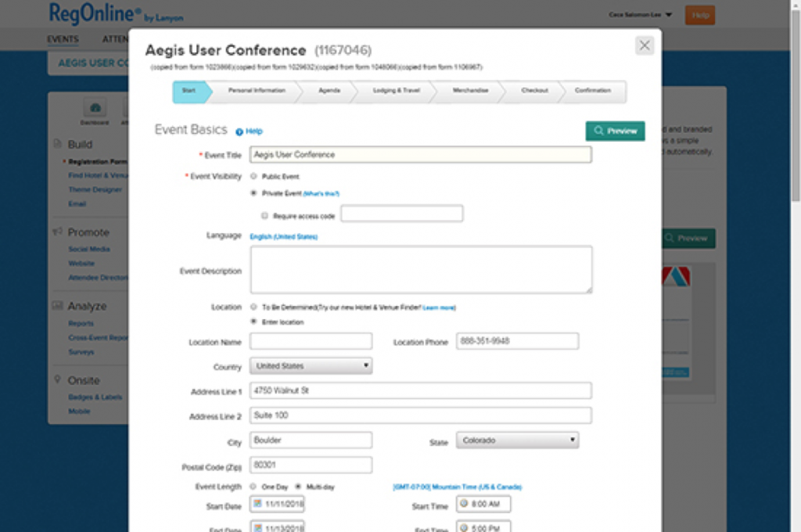Click the Address Line 1 field
Viewport: 801px width, 532px height.
tap(420, 391)
